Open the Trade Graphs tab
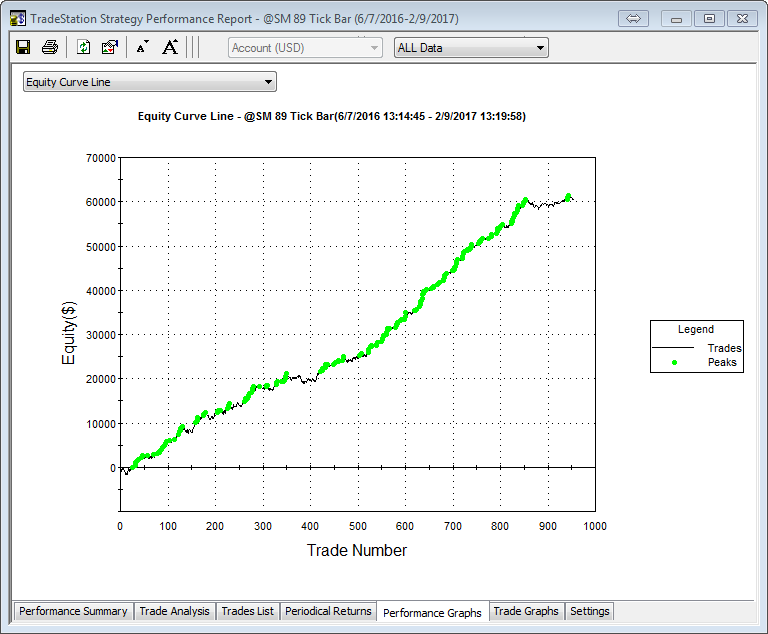 [x=526, y=611]
